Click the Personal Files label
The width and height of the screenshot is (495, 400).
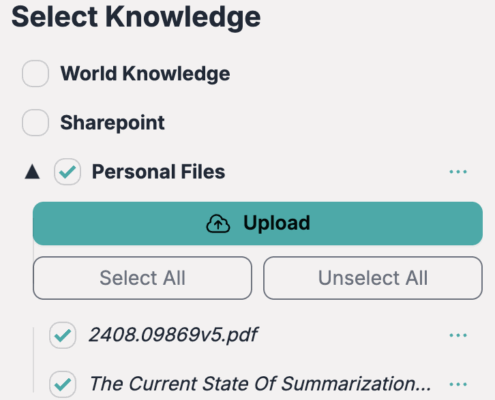[158, 172]
